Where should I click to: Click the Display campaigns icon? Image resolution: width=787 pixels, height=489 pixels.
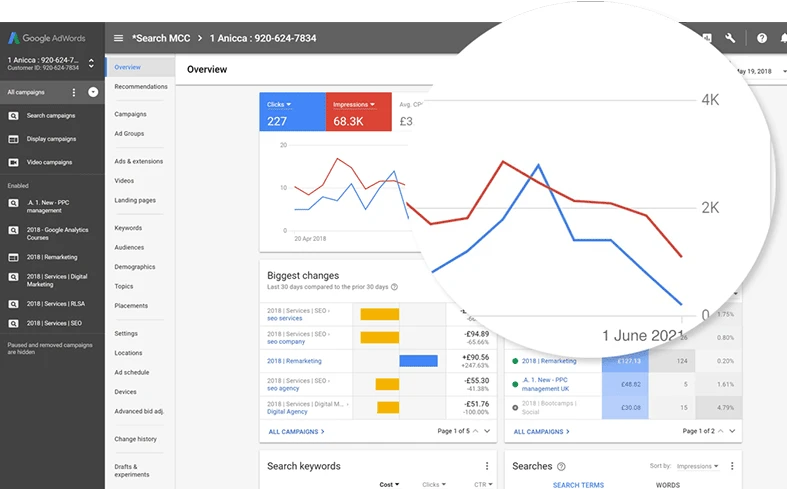14,139
